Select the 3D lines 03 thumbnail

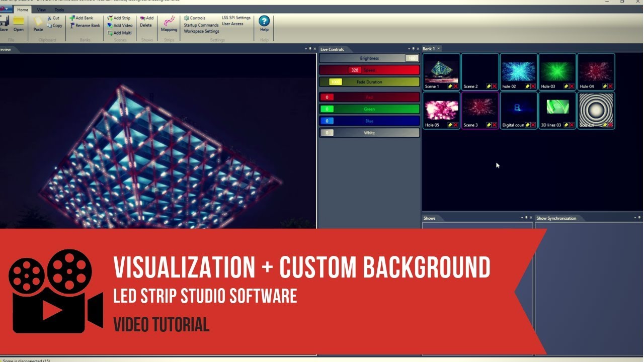click(557, 110)
